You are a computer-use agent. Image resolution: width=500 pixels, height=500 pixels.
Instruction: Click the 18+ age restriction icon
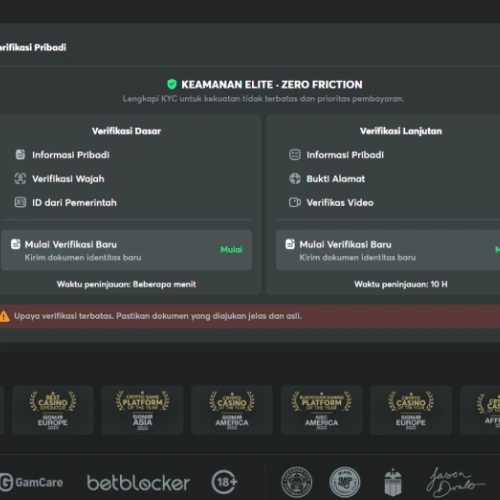(x=224, y=482)
